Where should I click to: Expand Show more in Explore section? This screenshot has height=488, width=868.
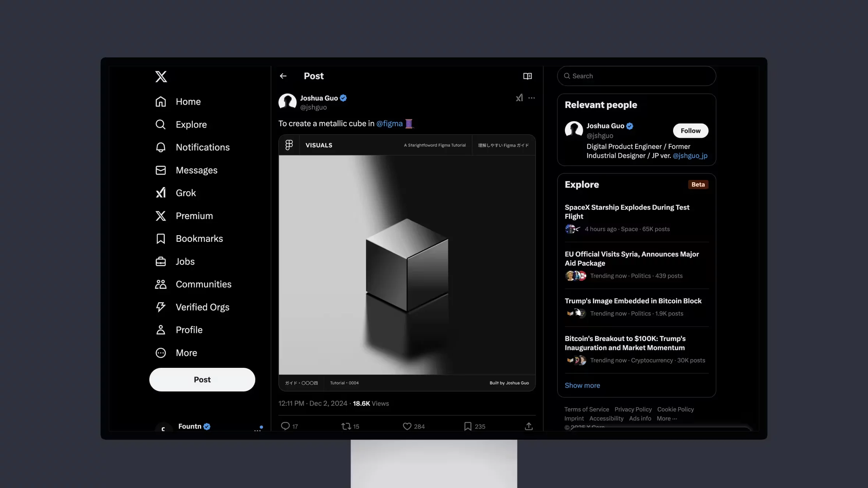click(x=583, y=385)
